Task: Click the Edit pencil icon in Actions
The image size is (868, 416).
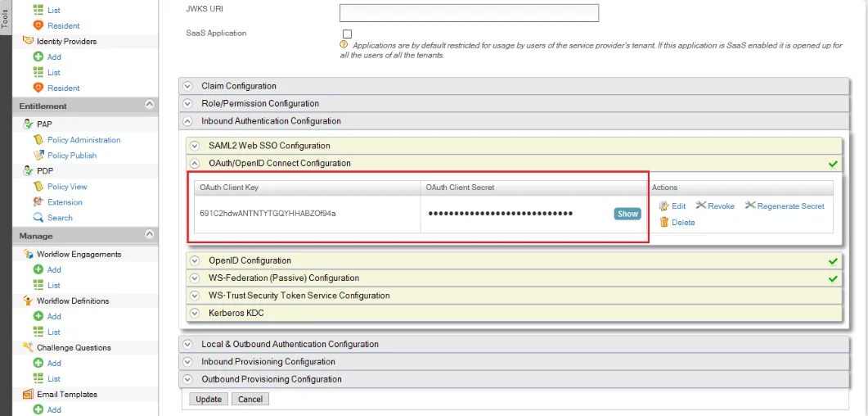Action: (664, 206)
